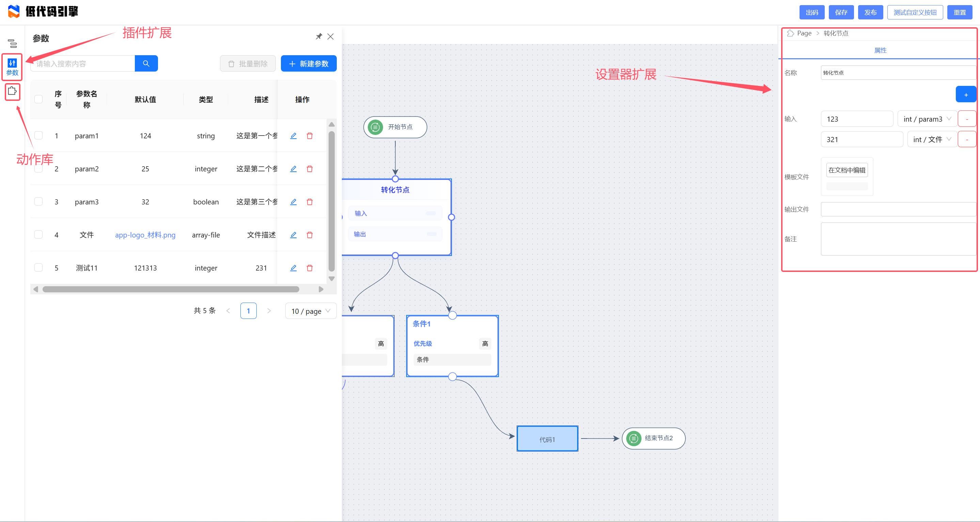
Task: Click the node layers icon atop the sidebar
Action: coord(13,44)
